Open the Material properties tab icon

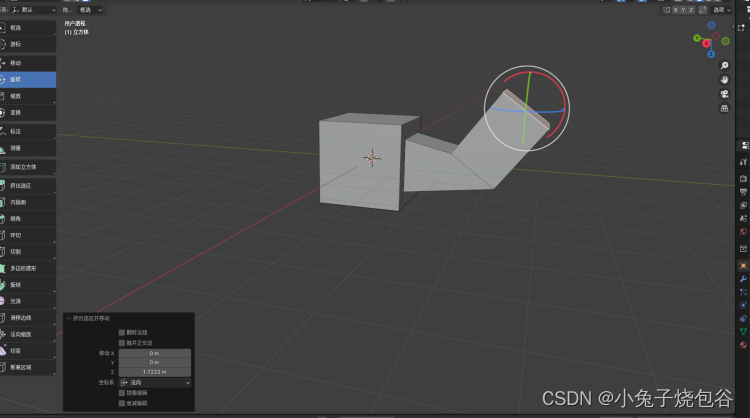point(743,344)
